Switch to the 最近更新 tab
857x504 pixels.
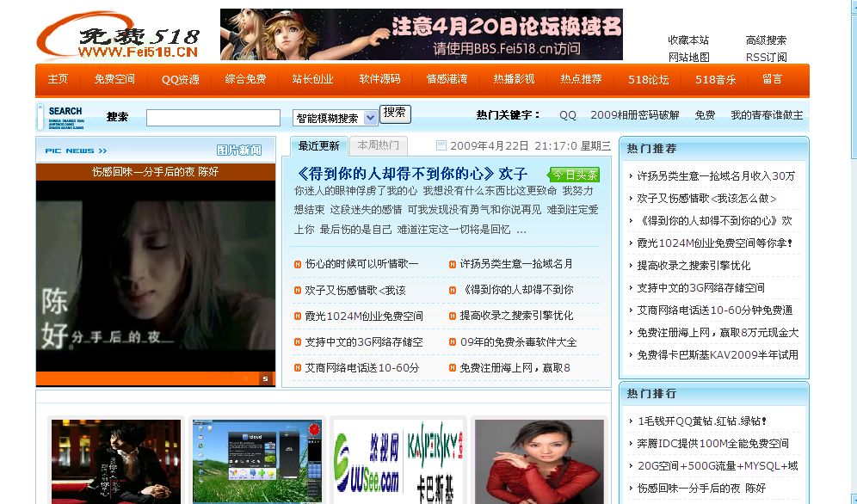[x=318, y=146]
